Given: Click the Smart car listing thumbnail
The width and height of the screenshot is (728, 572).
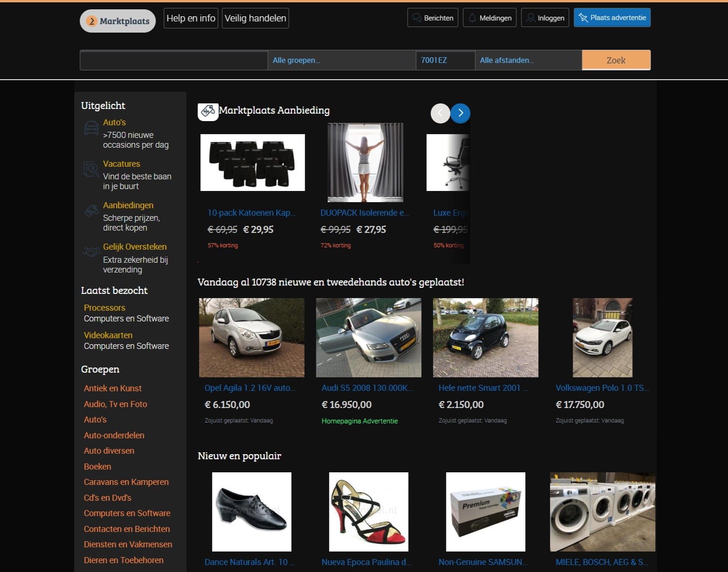Looking at the screenshot, I should [x=485, y=338].
